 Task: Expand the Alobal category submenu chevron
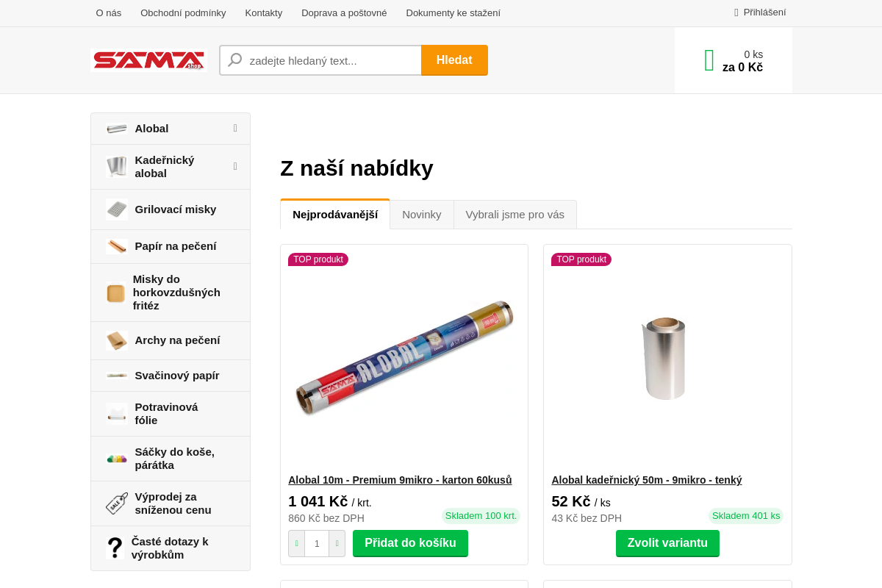point(235,128)
